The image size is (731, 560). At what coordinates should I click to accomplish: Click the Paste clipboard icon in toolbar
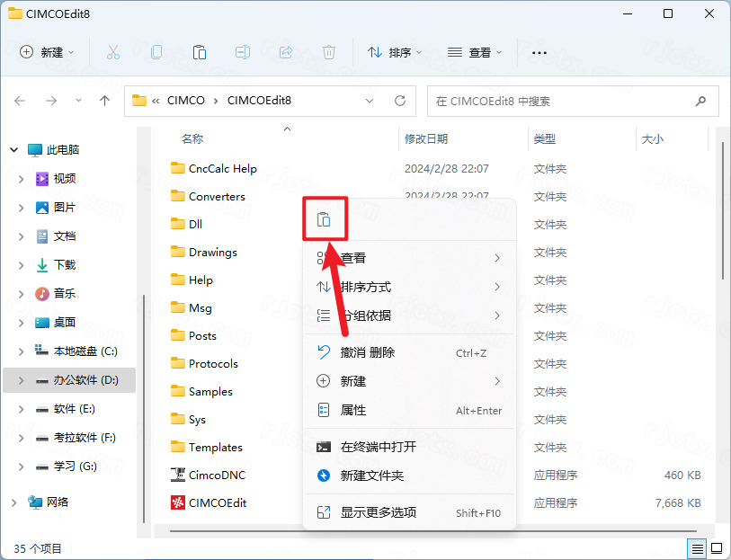[200, 52]
